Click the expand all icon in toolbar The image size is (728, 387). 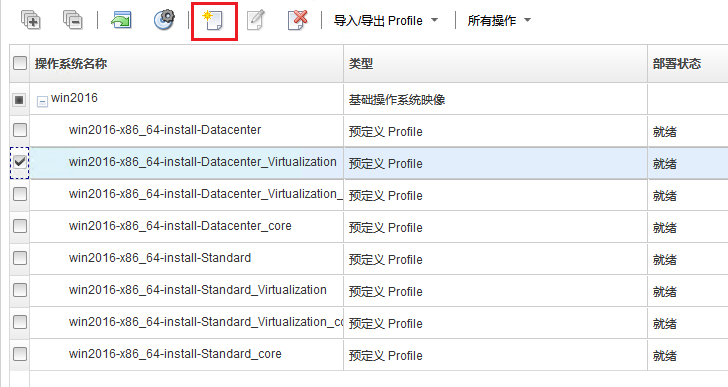point(31,20)
